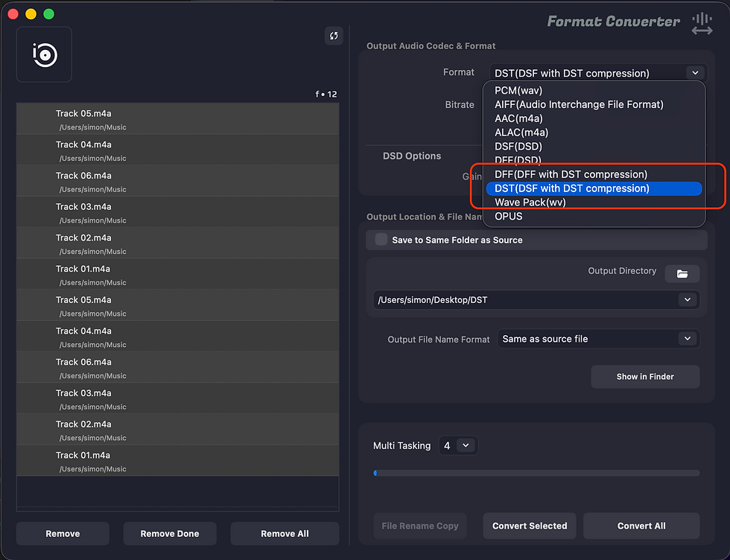Select DFF(DSD) format option
This screenshot has width=730, height=560.
pos(594,159)
